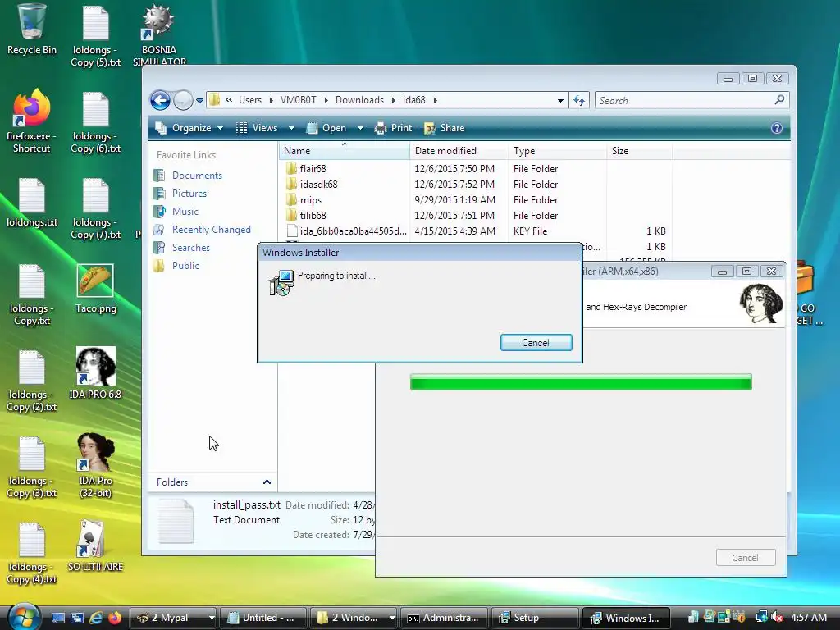Screen dimensions: 840x630
Task: Select the Taco.png desktop icon
Action: pyautogui.click(x=95, y=290)
